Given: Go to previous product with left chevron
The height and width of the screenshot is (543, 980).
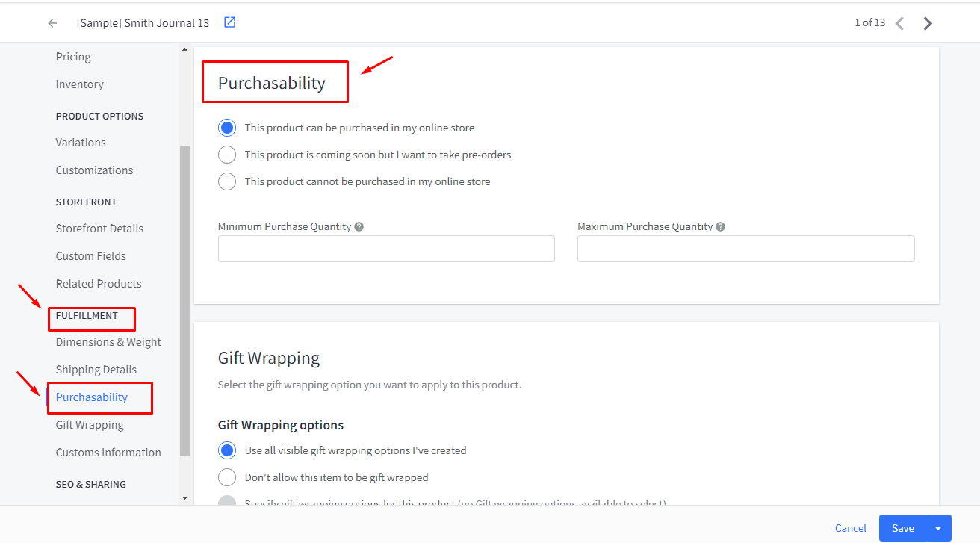Looking at the screenshot, I should (x=899, y=23).
